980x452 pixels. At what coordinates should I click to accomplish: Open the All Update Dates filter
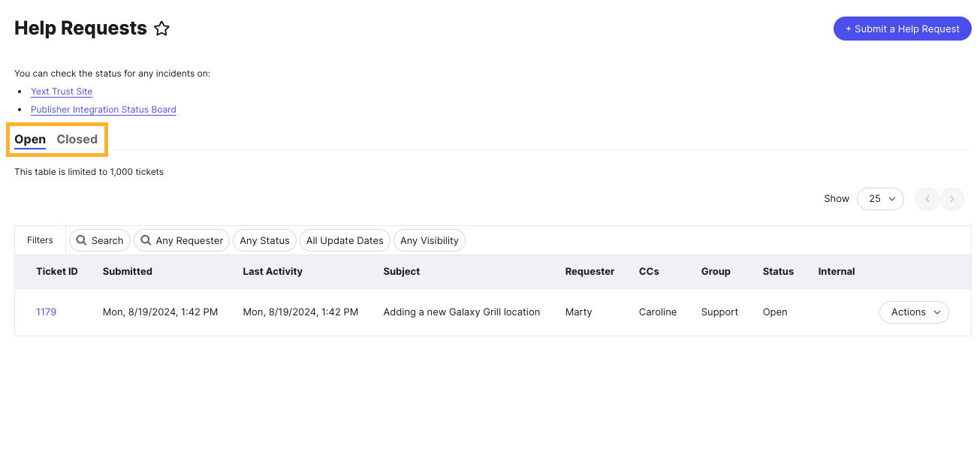tap(345, 240)
